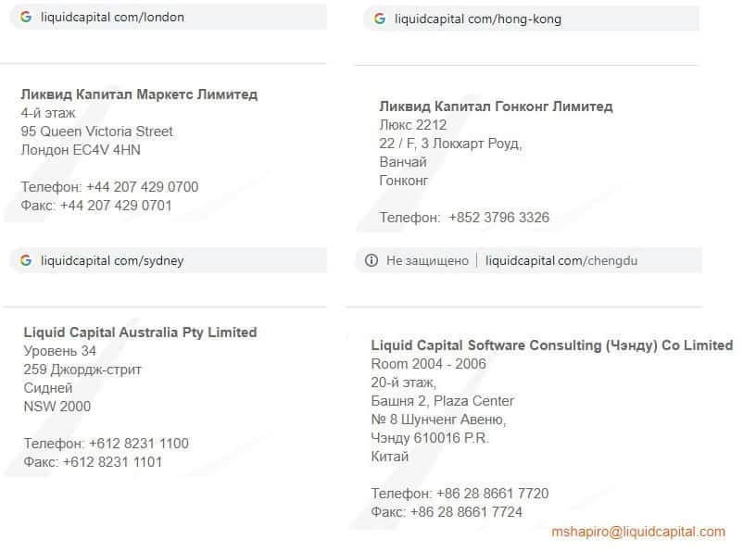The width and height of the screenshot is (756, 552).
Task: Select the liquidcapital.com/chengdu URL text
Action: [561, 261]
